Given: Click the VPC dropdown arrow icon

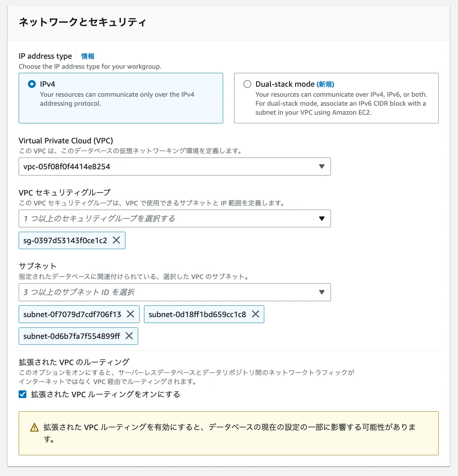Looking at the screenshot, I should (x=322, y=166).
